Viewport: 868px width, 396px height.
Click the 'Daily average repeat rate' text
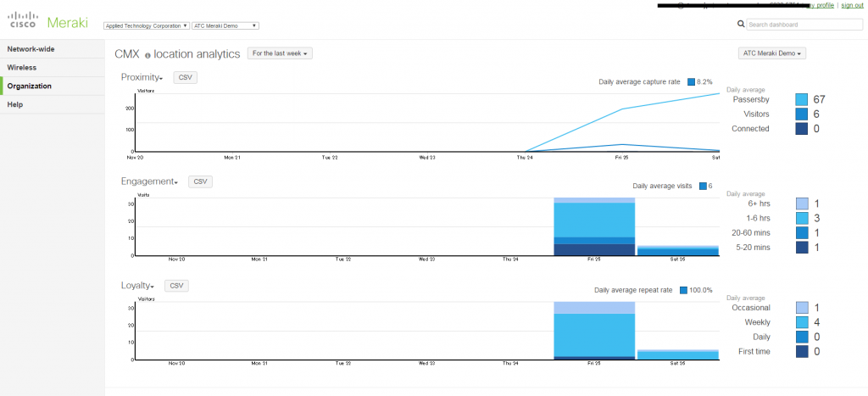tap(633, 290)
